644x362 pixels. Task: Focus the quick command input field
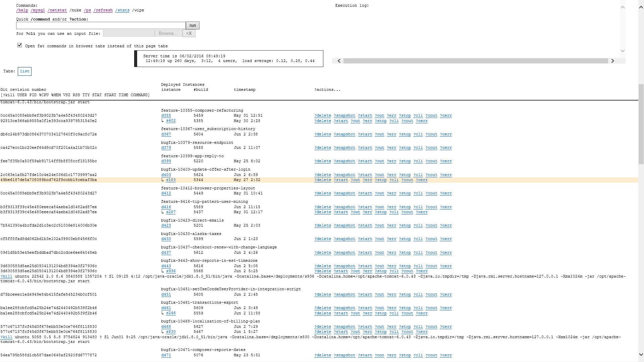[x=101, y=25]
